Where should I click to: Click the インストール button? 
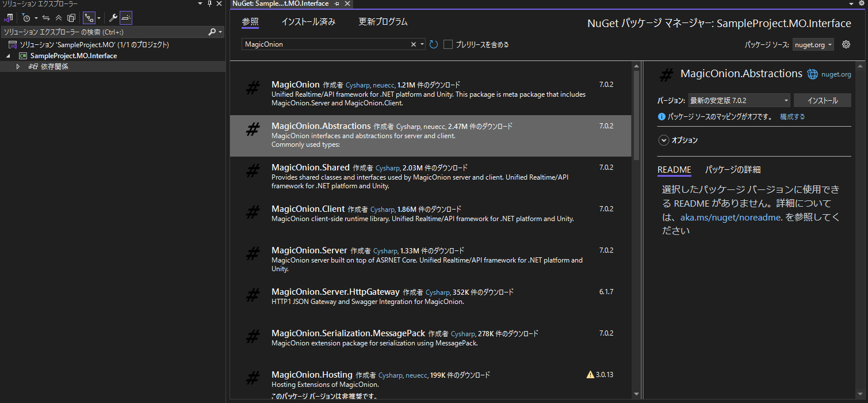pos(823,100)
